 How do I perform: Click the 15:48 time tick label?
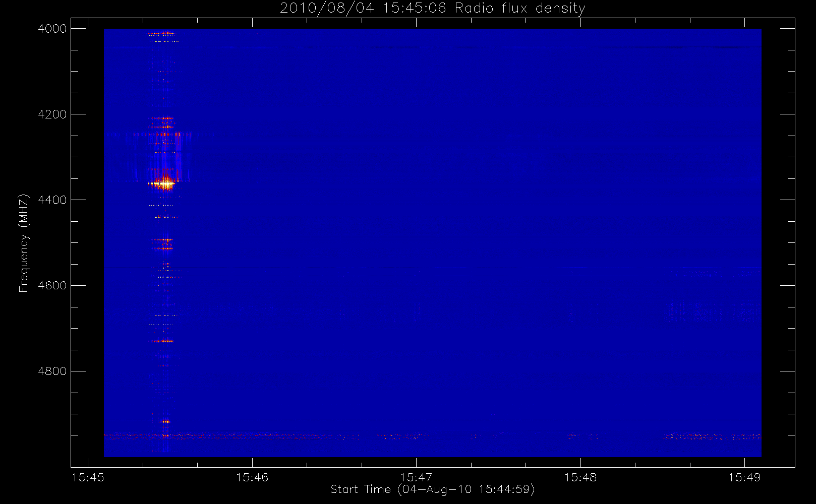point(580,477)
